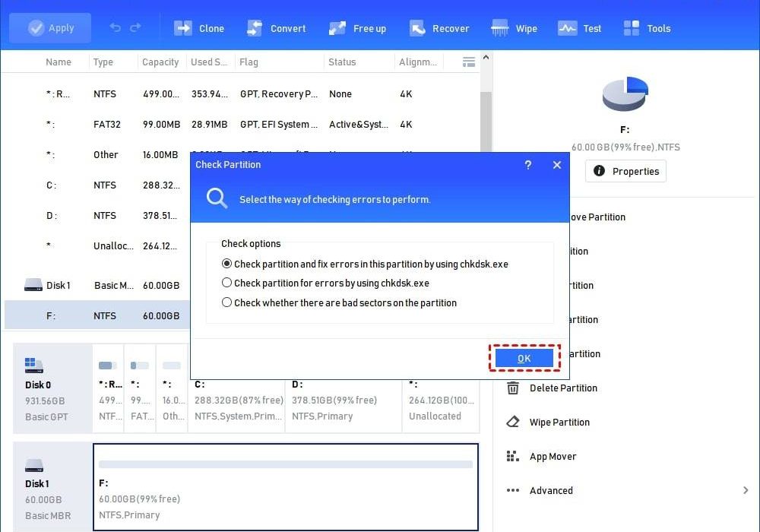Click the Delete Partition trash icon
Viewport: 760px width, 532px height.
tap(513, 388)
